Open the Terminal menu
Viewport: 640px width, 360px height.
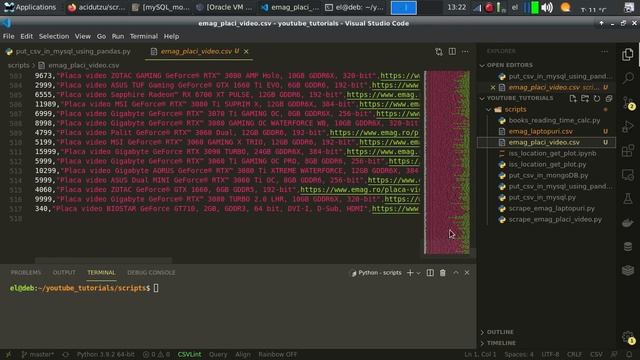(x=144, y=36)
